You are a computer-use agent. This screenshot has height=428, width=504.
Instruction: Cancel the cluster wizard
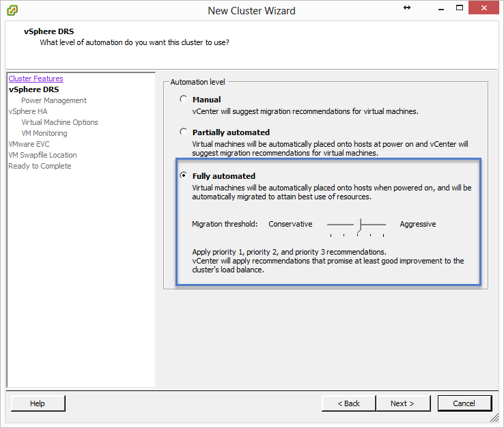pos(464,403)
